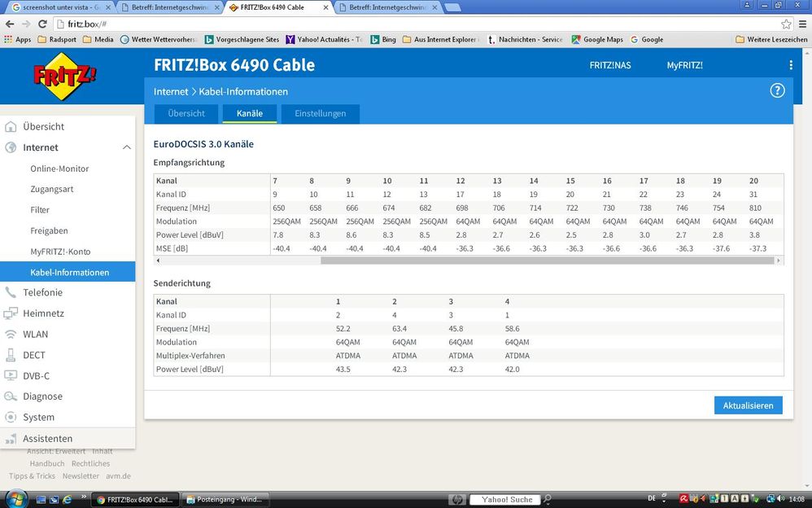Click the 14:08 clock in the taskbar

(x=797, y=499)
